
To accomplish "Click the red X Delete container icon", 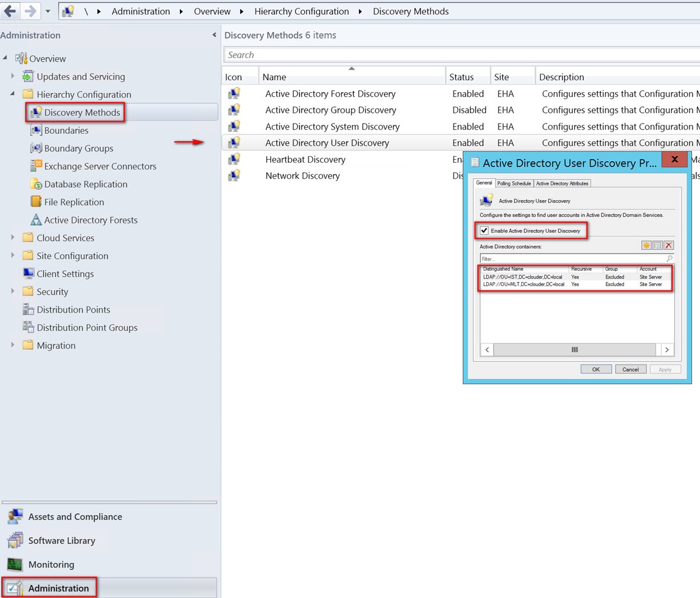I will tap(669, 245).
